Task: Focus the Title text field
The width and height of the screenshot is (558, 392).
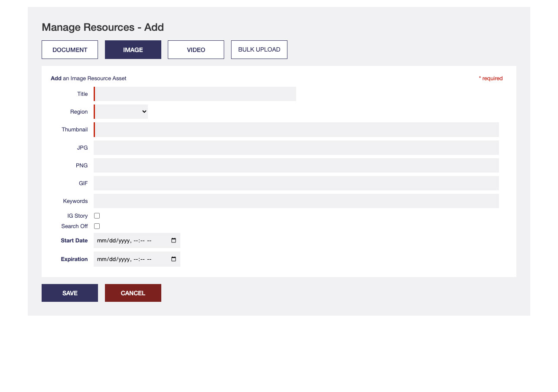Action: tap(195, 94)
